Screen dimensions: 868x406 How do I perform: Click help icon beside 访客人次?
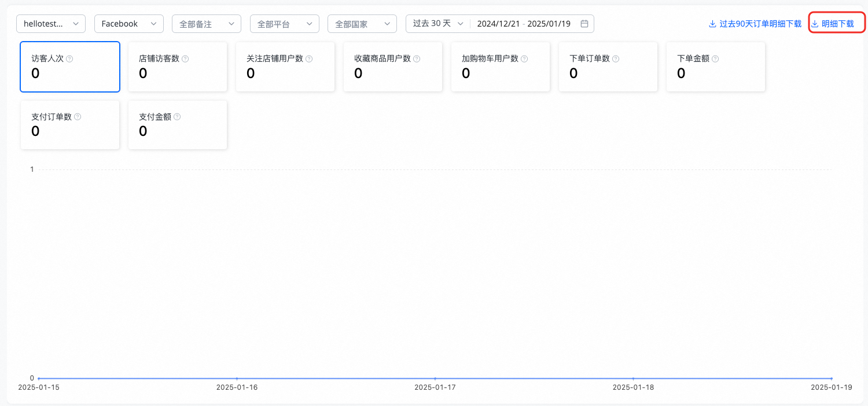pos(69,59)
